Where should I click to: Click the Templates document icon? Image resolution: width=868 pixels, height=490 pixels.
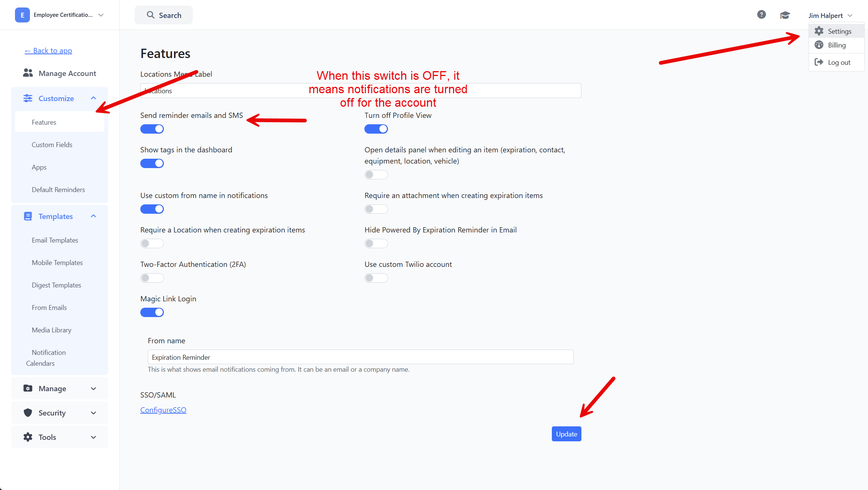pyautogui.click(x=28, y=216)
